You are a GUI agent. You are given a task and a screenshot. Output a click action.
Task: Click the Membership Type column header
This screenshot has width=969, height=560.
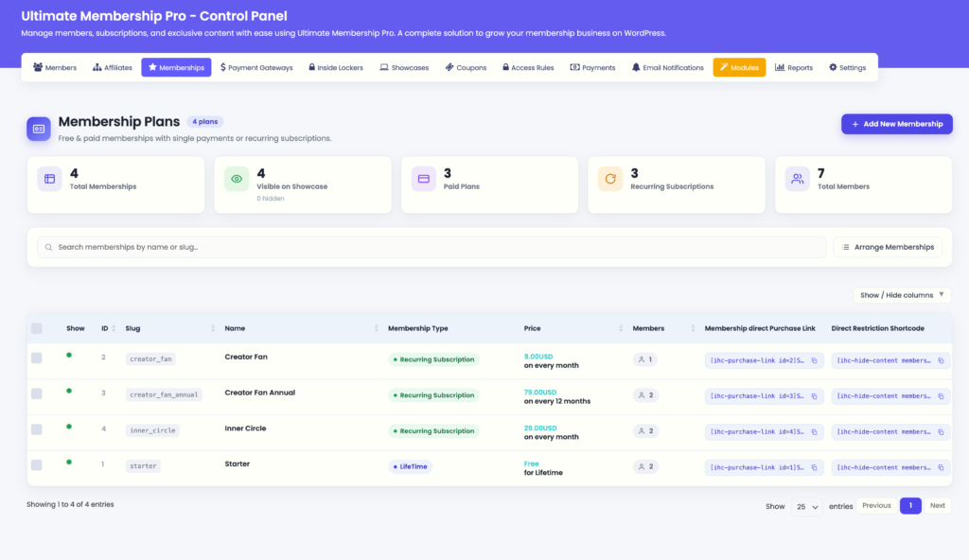point(417,328)
